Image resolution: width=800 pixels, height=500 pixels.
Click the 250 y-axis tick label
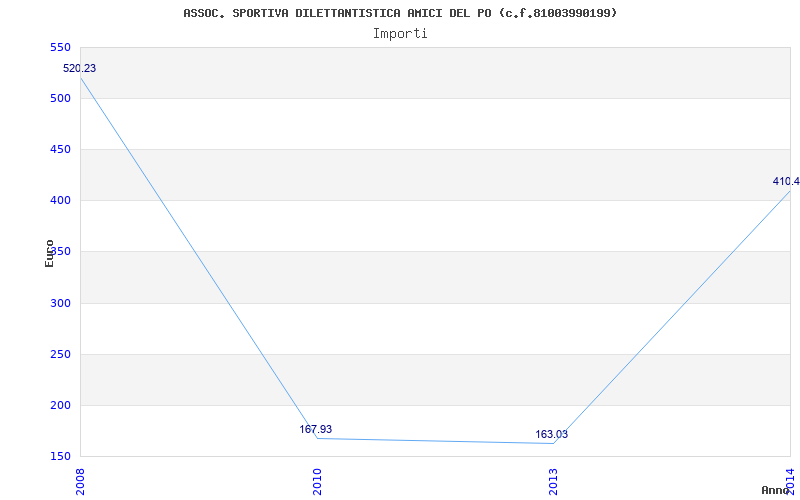60,355
